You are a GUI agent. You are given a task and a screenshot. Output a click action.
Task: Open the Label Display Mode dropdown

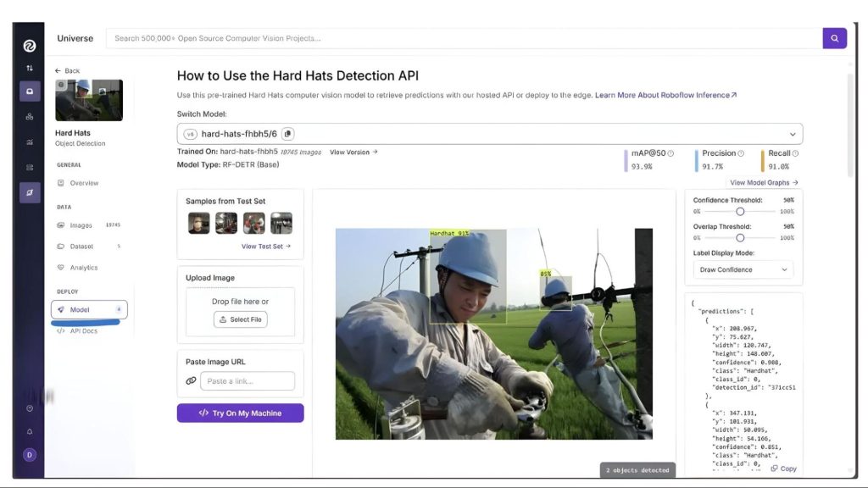[743, 269]
